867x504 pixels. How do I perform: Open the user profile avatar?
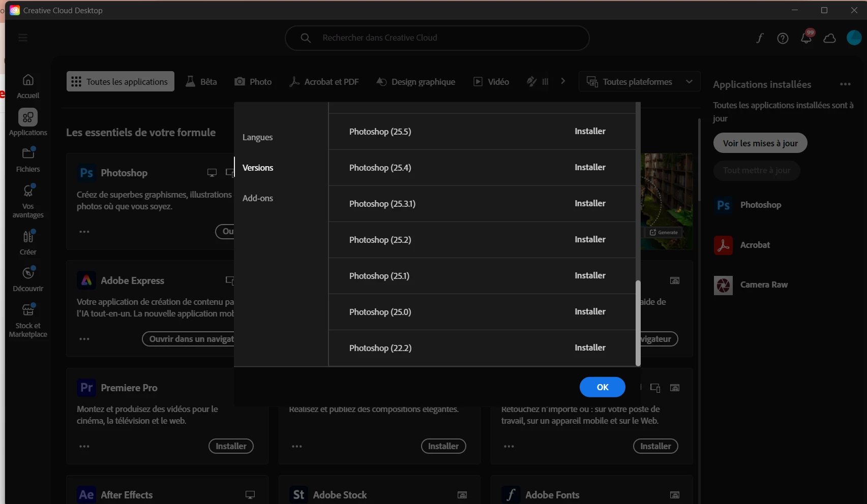click(854, 38)
